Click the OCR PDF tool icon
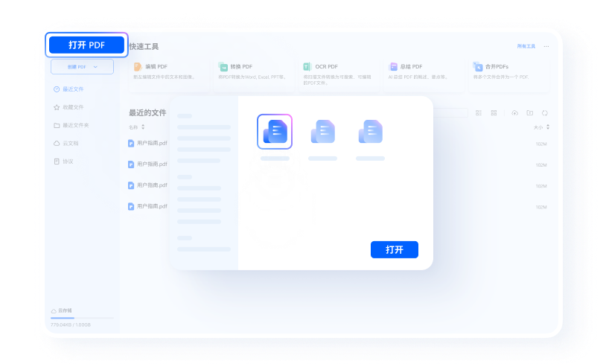The height and width of the screenshot is (364, 603). (x=307, y=67)
